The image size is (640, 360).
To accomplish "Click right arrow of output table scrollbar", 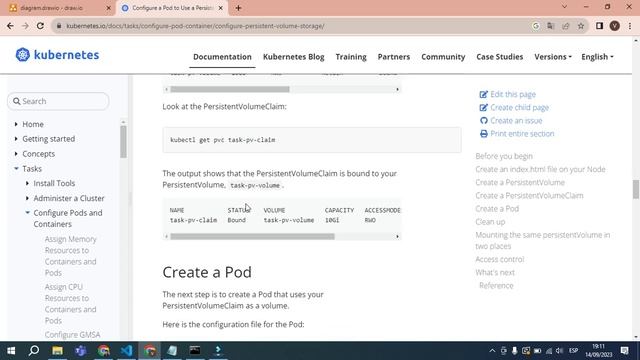I will pos(397,236).
